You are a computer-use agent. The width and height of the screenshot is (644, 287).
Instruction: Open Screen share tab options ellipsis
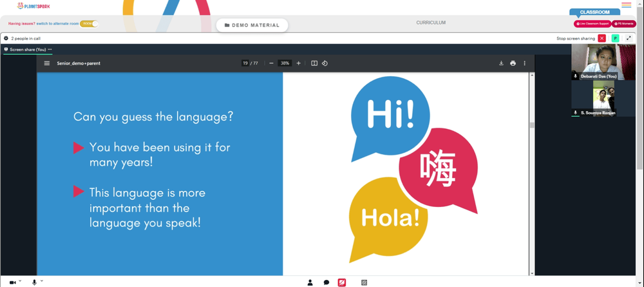point(50,50)
